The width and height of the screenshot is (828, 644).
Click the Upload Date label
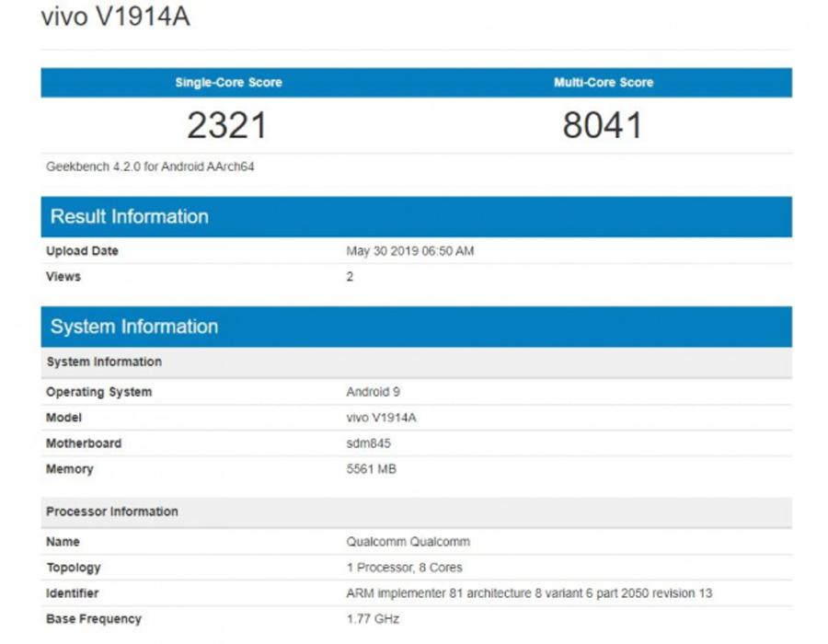click(82, 251)
